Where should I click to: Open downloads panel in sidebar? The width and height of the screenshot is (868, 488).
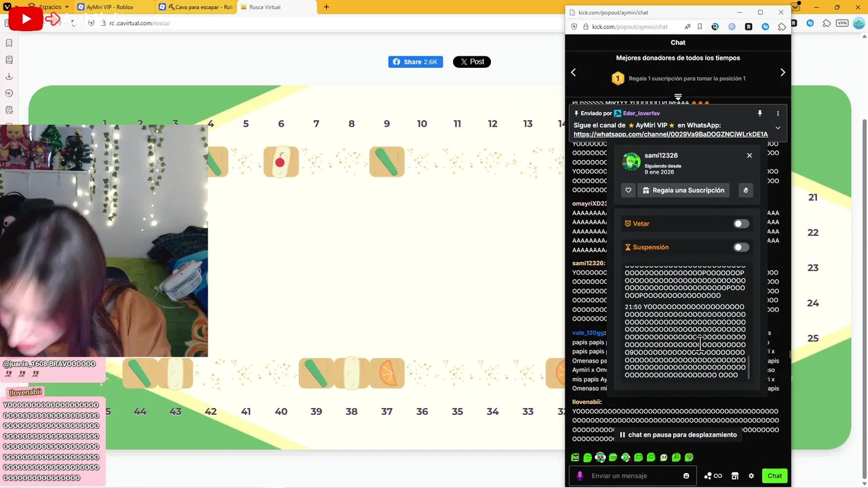pos(9,77)
